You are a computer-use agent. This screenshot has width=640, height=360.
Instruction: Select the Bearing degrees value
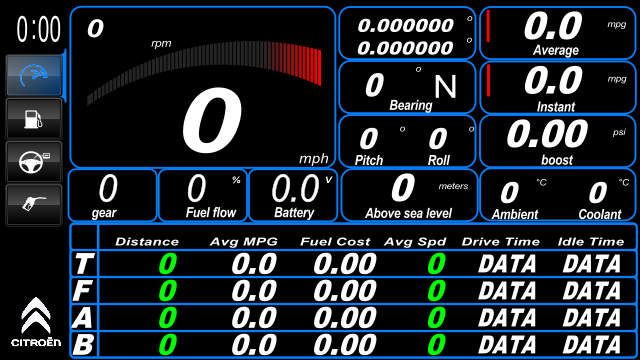(374, 85)
